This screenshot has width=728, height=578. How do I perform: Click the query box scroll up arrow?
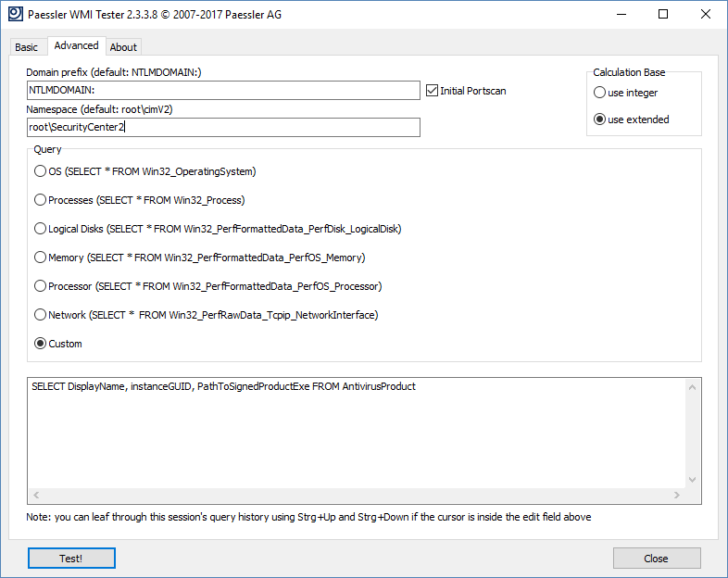tap(692, 387)
